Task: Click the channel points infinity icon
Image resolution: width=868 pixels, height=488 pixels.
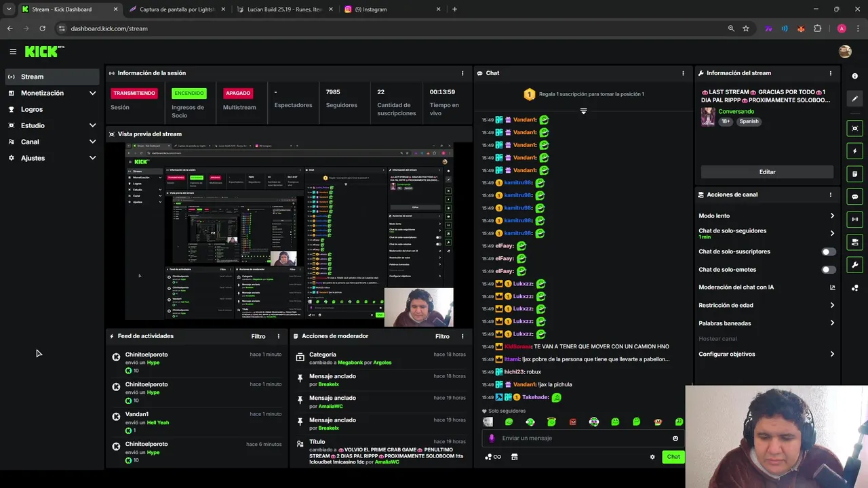Action: (x=493, y=457)
